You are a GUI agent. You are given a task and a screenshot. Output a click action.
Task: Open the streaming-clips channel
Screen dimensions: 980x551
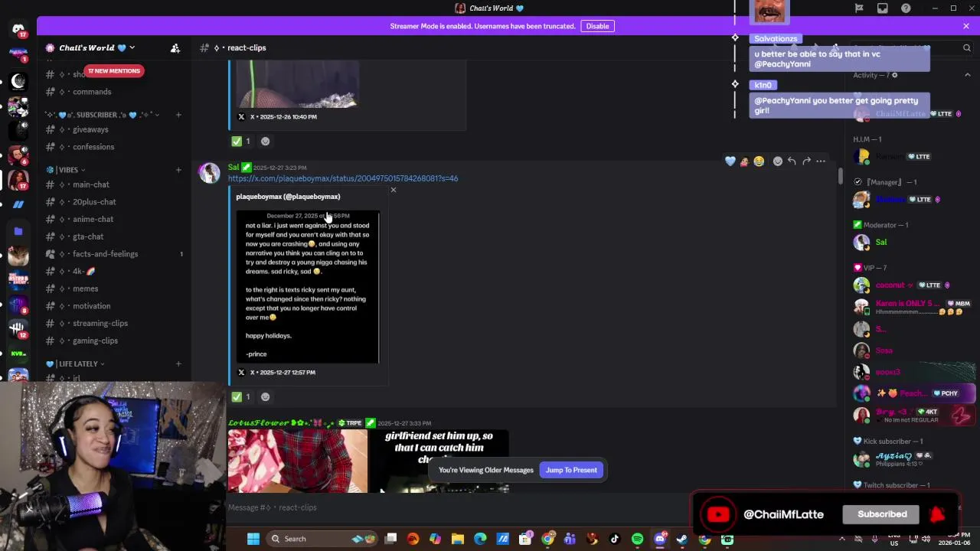click(115, 323)
